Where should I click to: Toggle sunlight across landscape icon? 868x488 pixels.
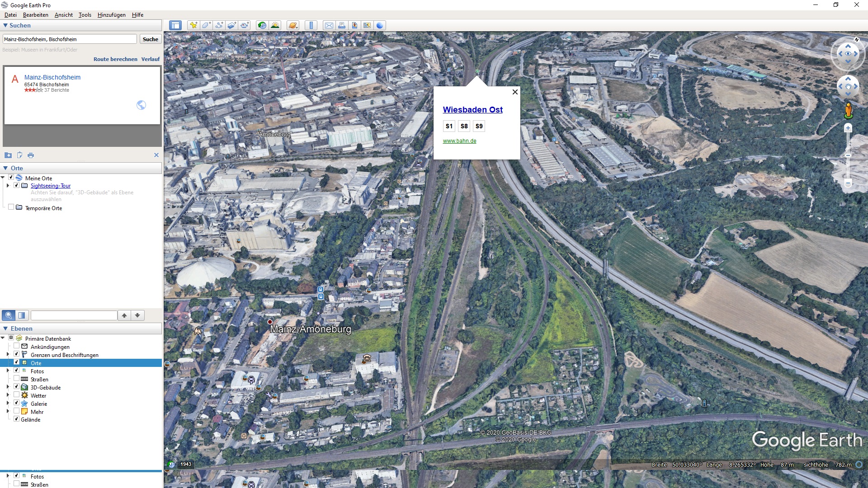point(275,25)
